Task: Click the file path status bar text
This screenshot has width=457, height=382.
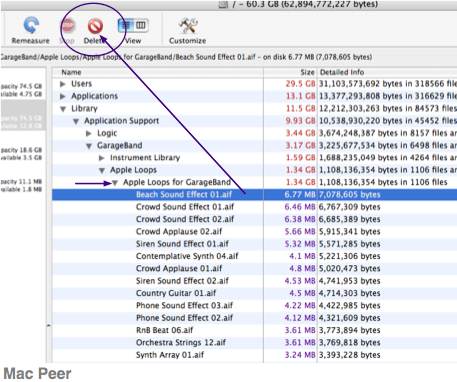Action: click(x=187, y=57)
